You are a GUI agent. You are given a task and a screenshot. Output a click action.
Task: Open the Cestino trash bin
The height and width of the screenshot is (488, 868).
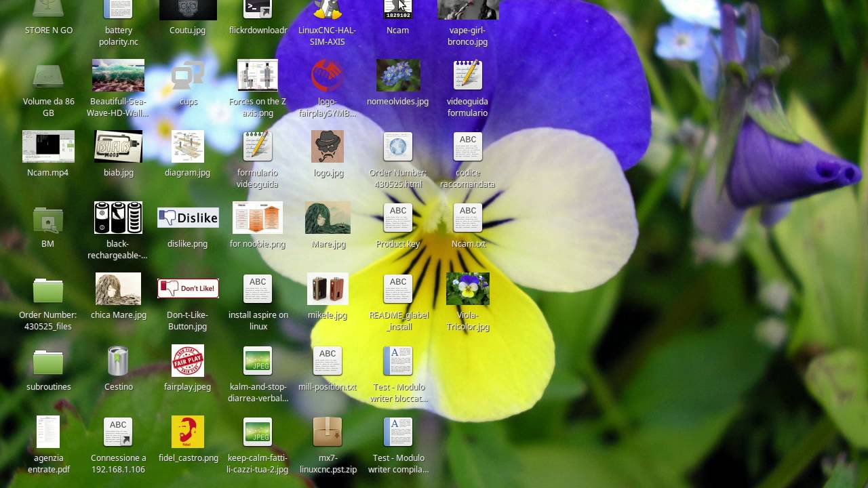coord(118,361)
